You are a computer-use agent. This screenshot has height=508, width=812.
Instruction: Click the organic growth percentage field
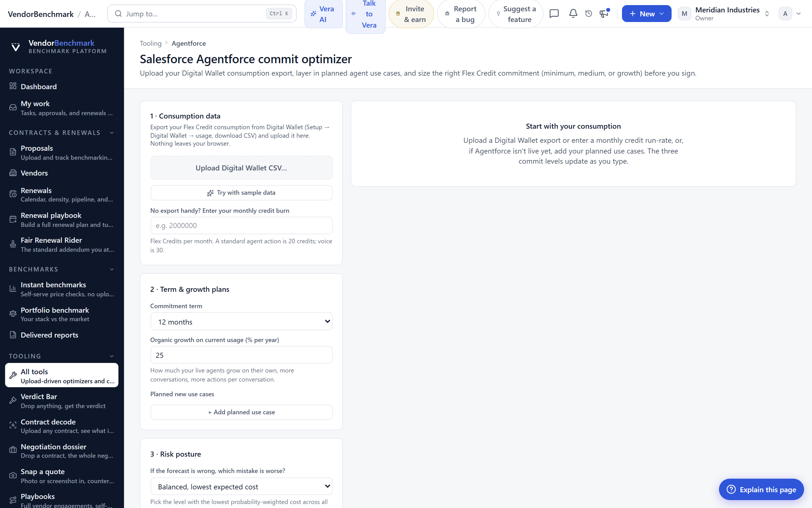click(x=241, y=355)
